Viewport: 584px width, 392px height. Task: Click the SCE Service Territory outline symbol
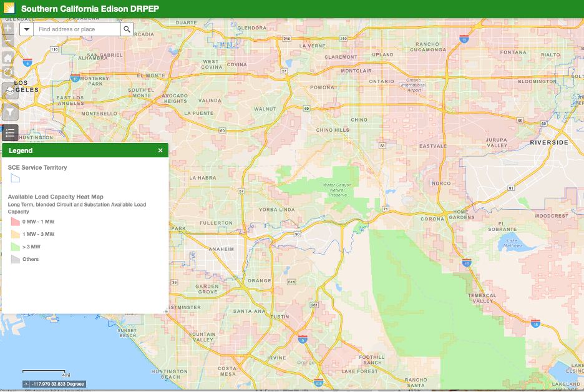click(x=16, y=178)
